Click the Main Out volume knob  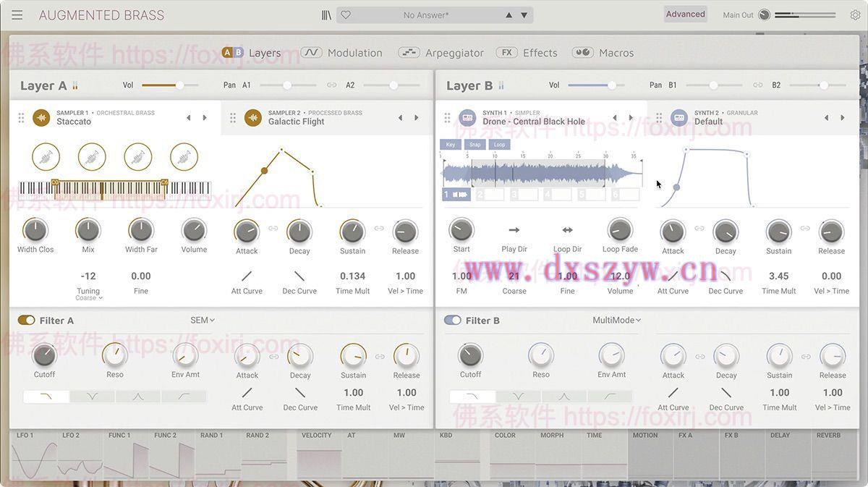point(764,15)
